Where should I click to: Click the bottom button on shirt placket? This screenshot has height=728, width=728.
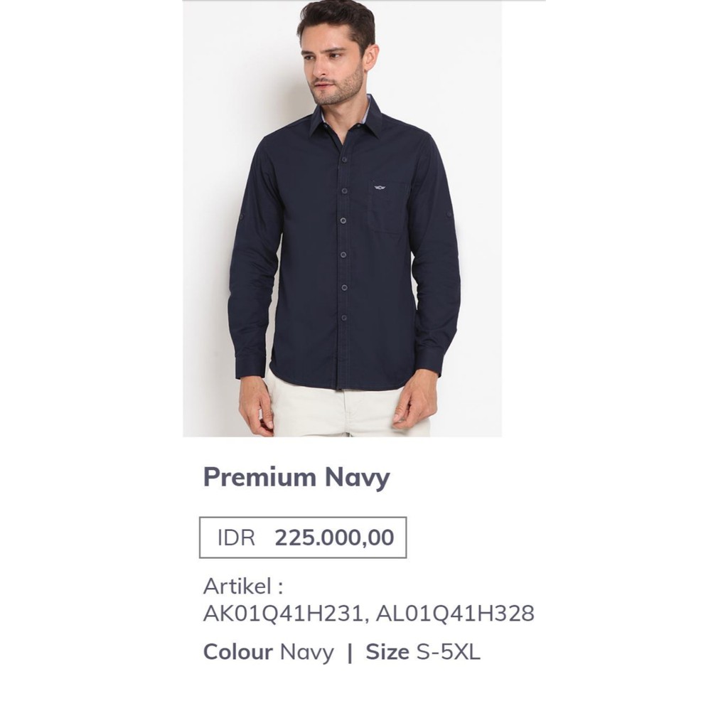(x=344, y=318)
